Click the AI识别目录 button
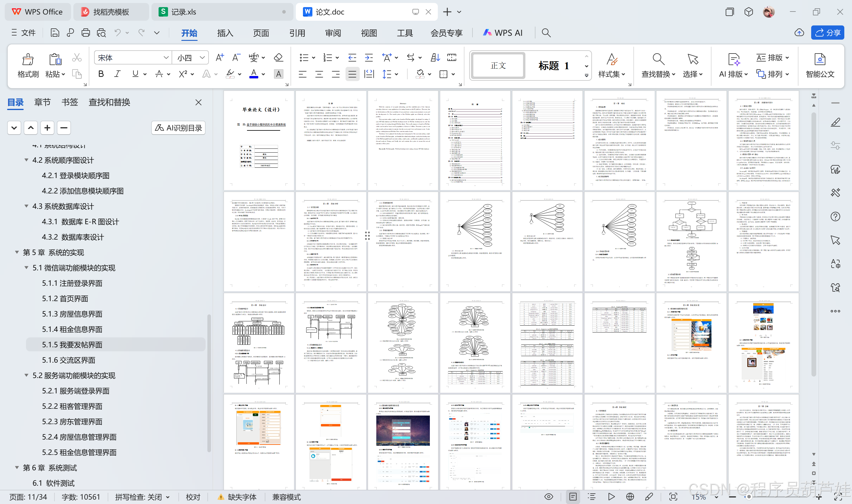852x504 pixels. click(x=178, y=128)
